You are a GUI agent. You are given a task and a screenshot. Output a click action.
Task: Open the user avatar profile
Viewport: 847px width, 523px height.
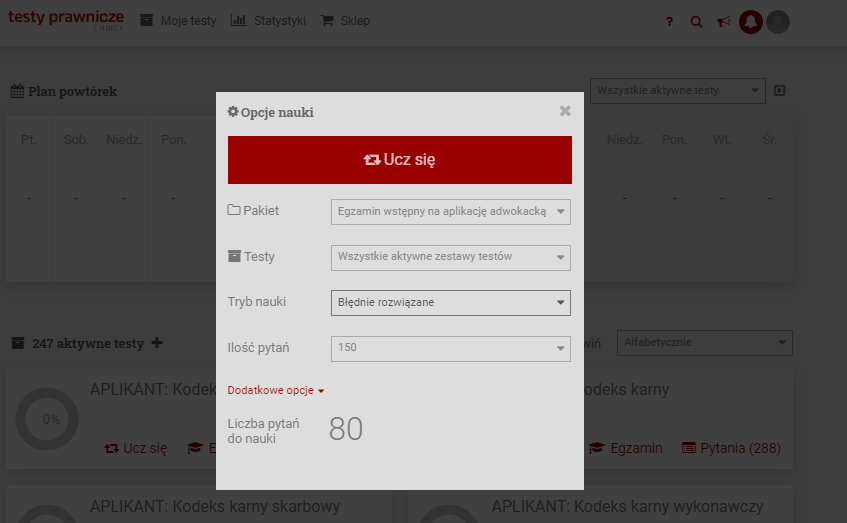tap(778, 22)
